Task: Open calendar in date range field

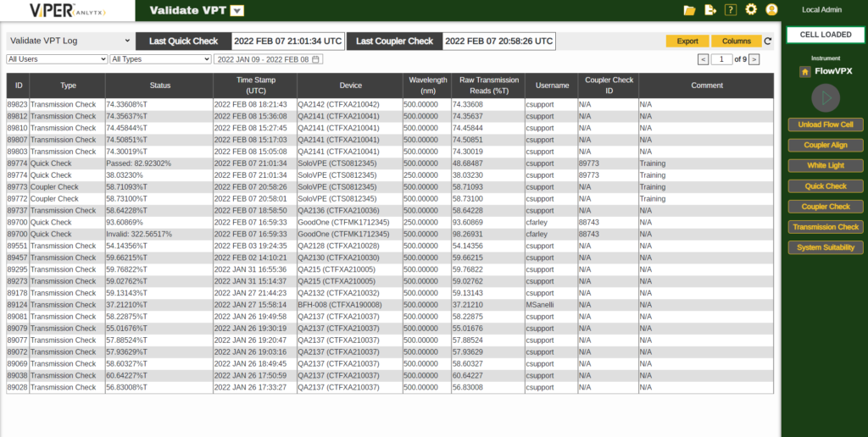Action: [316, 59]
